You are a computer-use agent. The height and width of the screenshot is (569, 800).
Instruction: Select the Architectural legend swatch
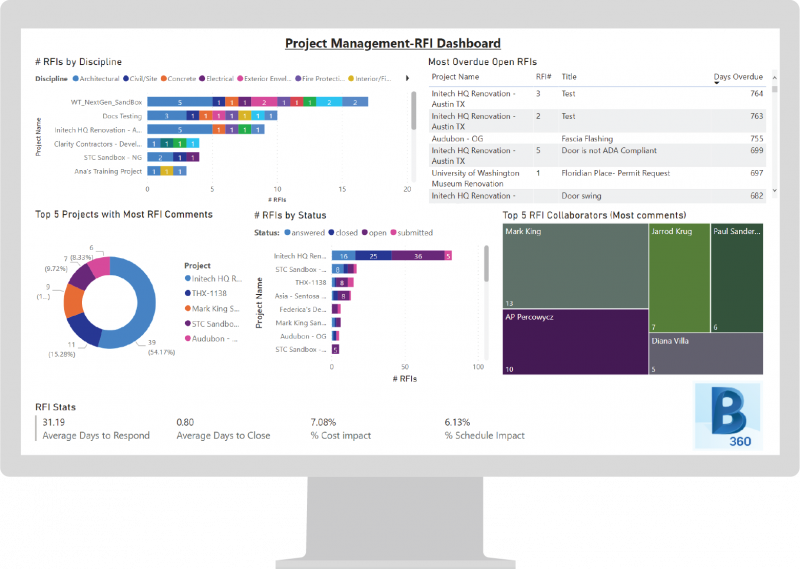point(76,79)
